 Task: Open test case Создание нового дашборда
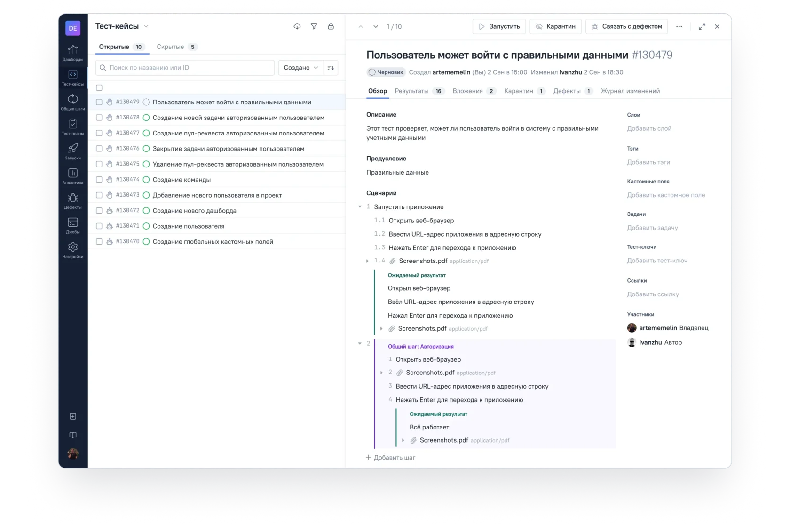tap(195, 211)
